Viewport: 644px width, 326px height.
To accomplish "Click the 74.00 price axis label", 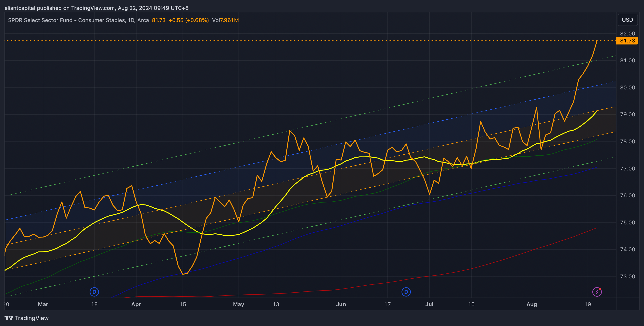I will [x=627, y=249].
